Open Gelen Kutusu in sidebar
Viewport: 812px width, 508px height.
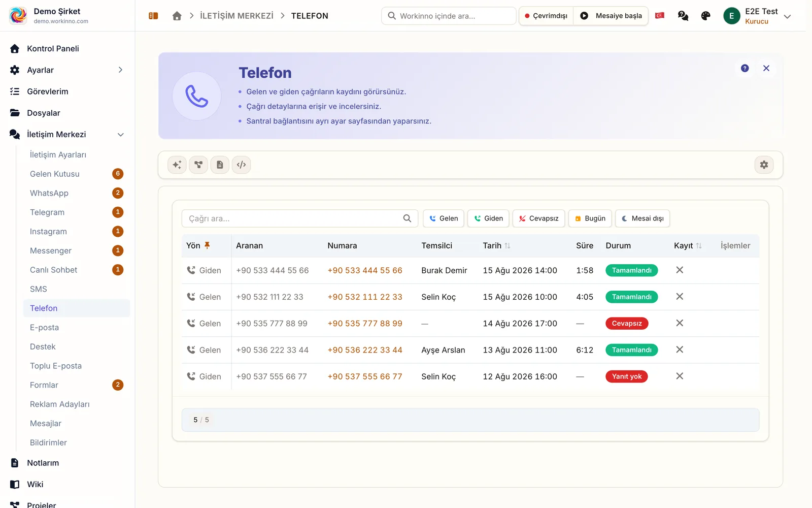tap(76, 174)
